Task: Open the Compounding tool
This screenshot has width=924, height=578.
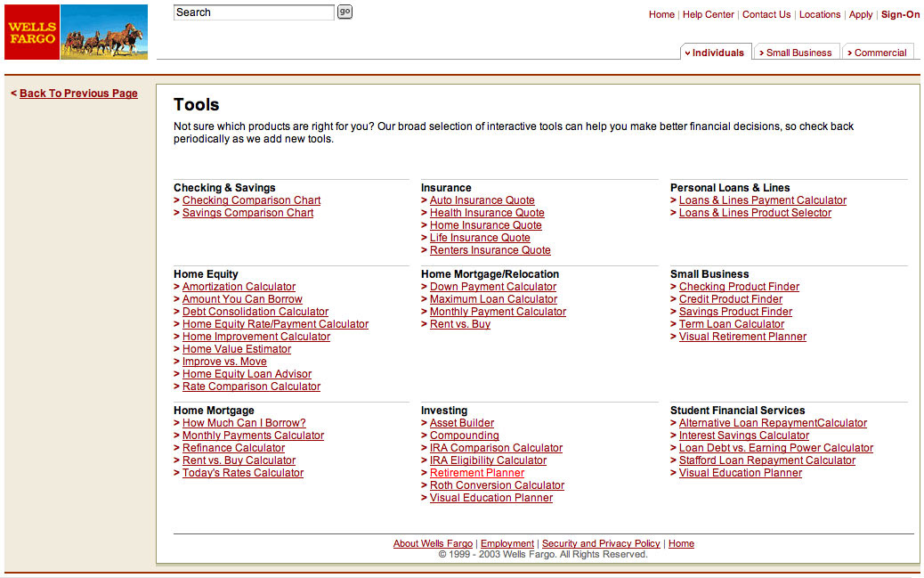Action: click(x=465, y=436)
